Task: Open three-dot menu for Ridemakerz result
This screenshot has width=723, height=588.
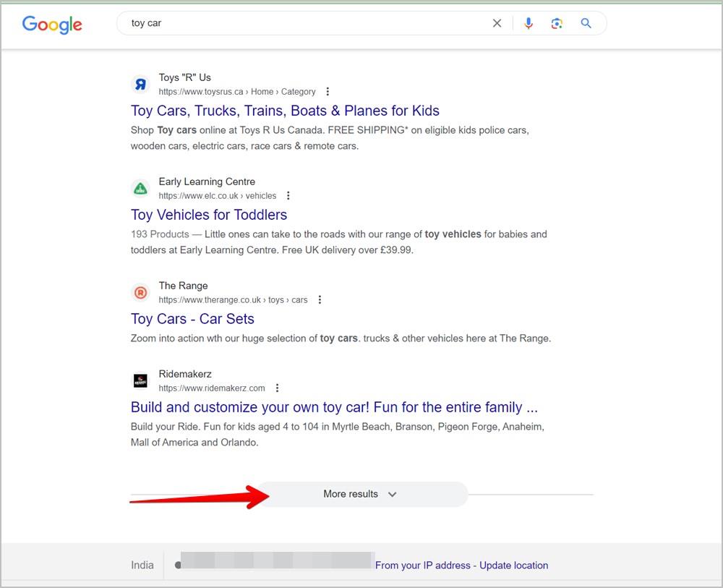Action: coord(277,388)
